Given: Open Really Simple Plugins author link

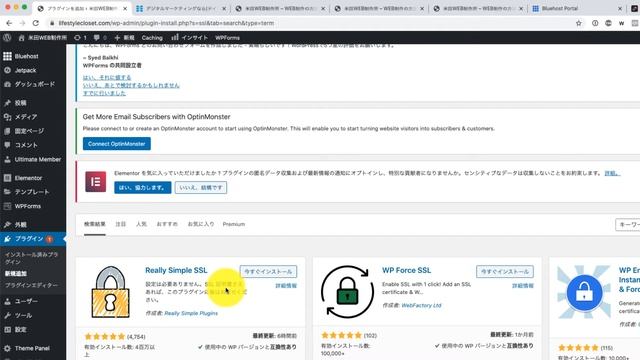Looking at the screenshot, I should 191,313.
